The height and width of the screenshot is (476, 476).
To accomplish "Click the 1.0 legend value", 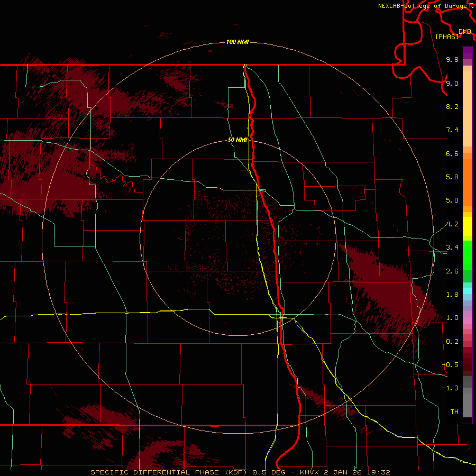I will 452,318.
